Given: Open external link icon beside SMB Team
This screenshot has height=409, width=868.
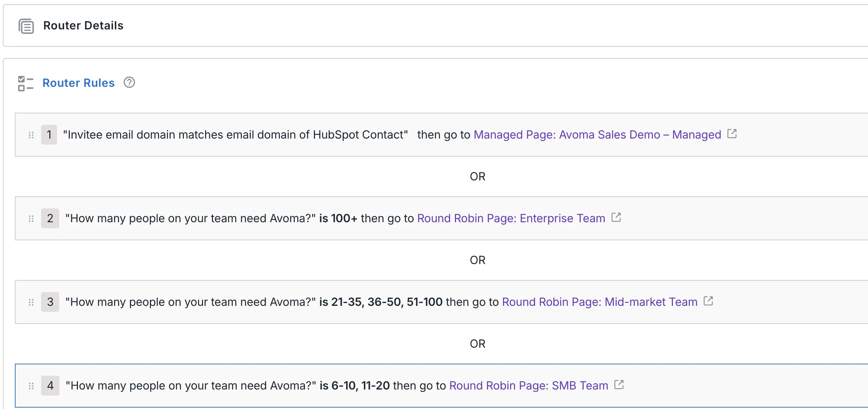Looking at the screenshot, I should point(619,385).
